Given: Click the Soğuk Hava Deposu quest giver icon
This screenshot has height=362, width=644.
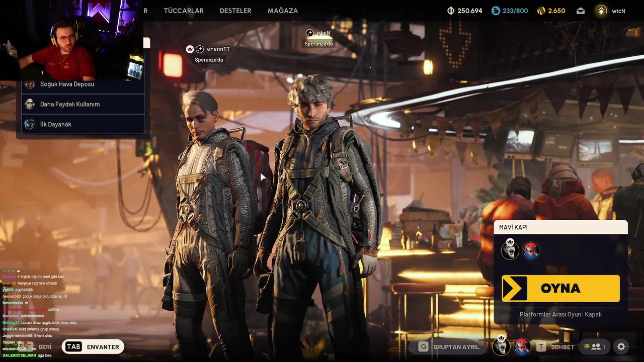Looking at the screenshot, I should (x=30, y=84).
